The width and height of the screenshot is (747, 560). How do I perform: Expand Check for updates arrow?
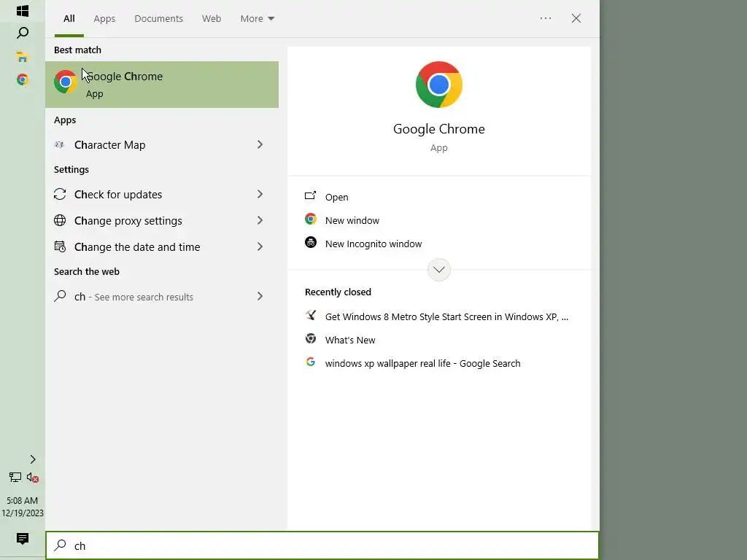[x=260, y=194]
